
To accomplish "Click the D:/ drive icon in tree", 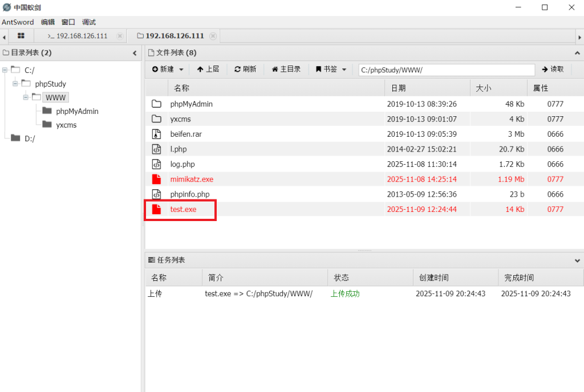I will 15,138.
